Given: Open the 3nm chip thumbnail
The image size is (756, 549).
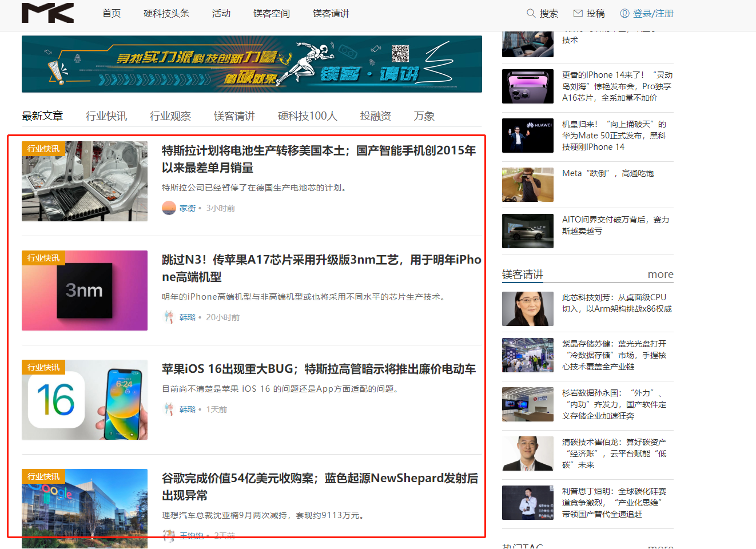Looking at the screenshot, I should 85,291.
